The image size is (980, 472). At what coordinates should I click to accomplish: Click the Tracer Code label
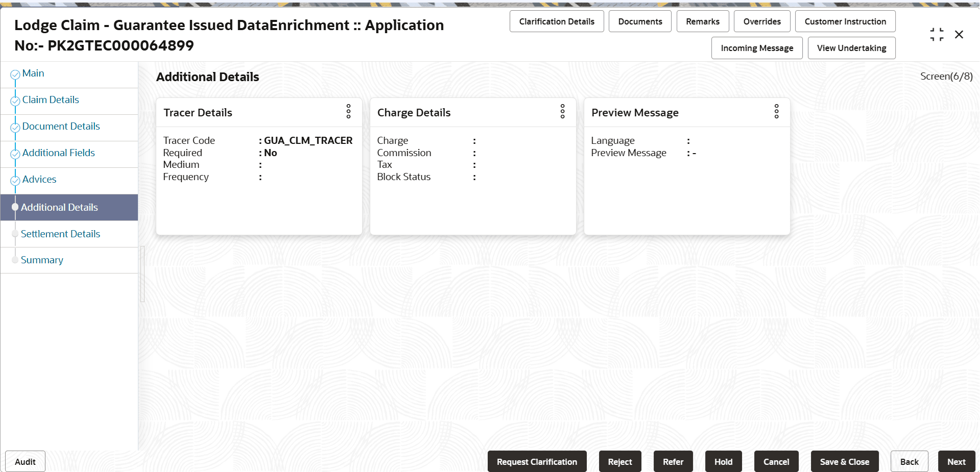point(189,140)
